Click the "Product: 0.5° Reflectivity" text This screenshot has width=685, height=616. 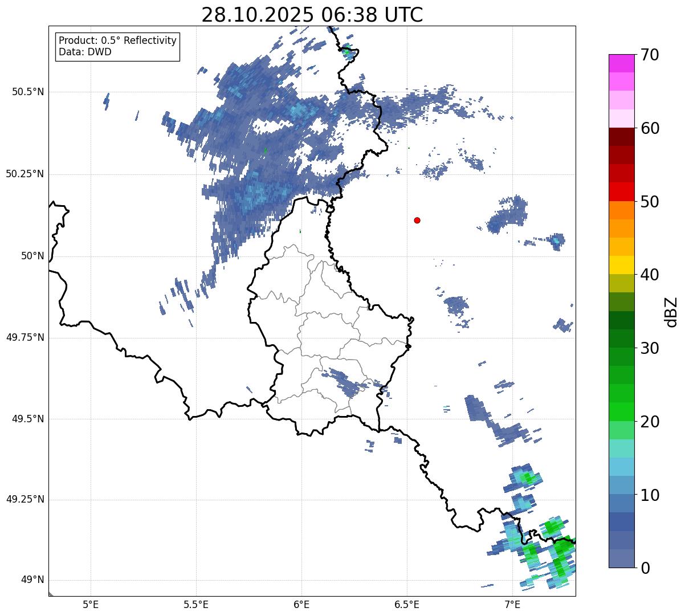[118, 40]
